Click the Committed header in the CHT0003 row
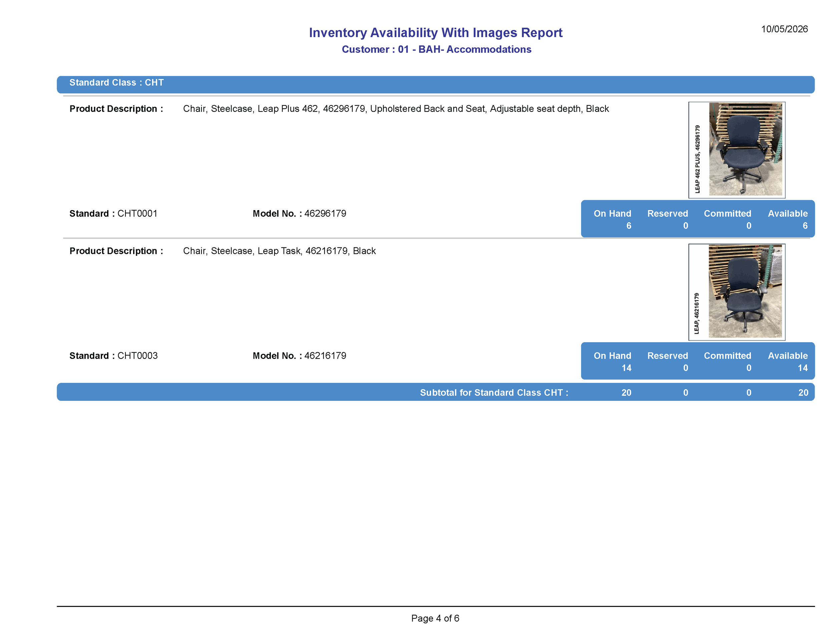 [x=728, y=356]
